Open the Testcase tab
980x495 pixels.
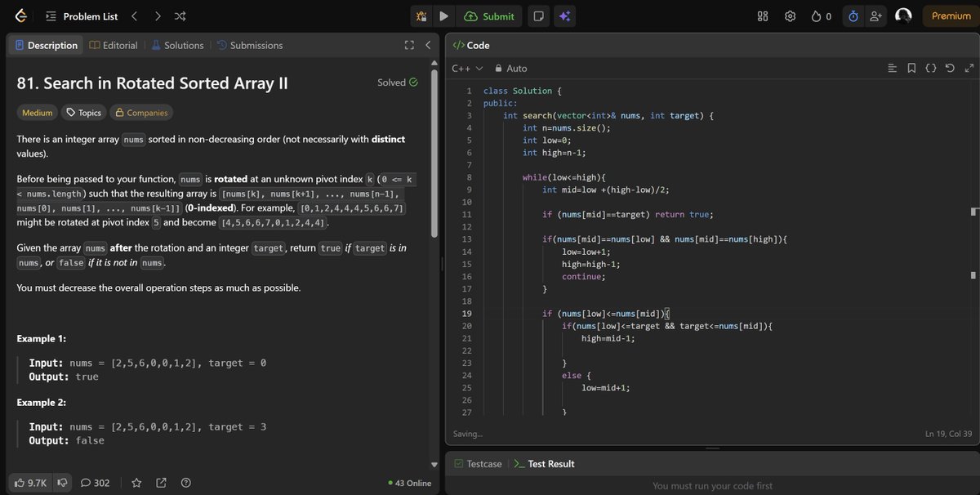point(478,464)
